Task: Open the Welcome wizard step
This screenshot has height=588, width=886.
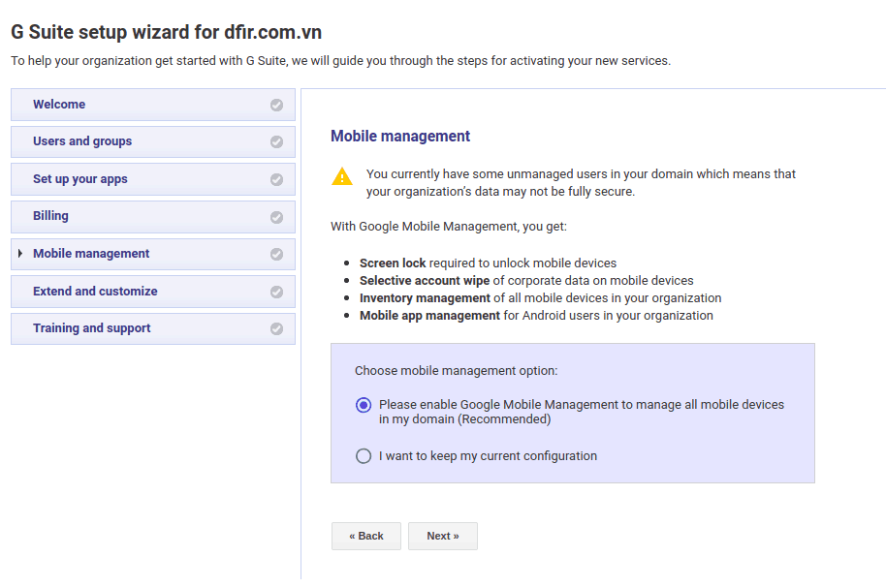Action: click(153, 105)
